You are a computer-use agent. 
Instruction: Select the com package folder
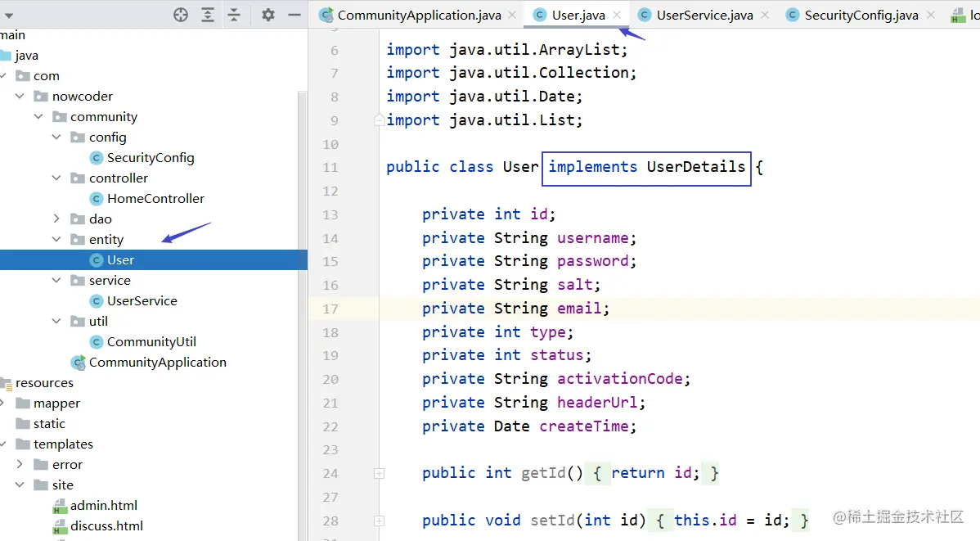point(47,75)
